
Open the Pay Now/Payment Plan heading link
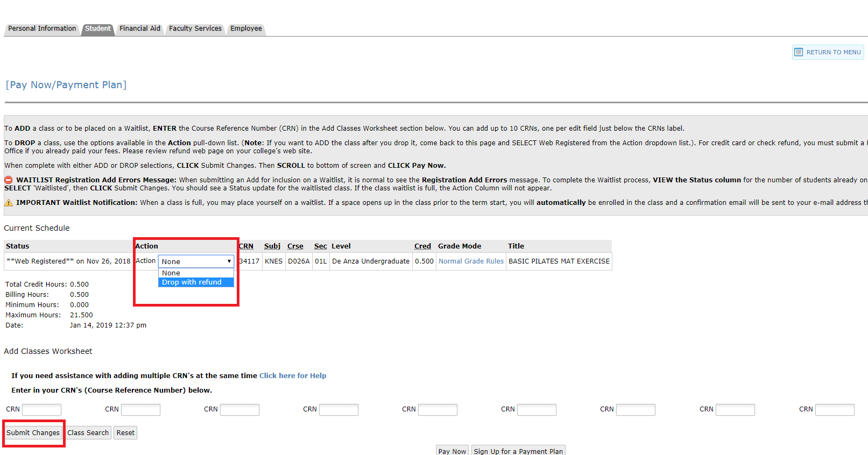[x=66, y=85]
